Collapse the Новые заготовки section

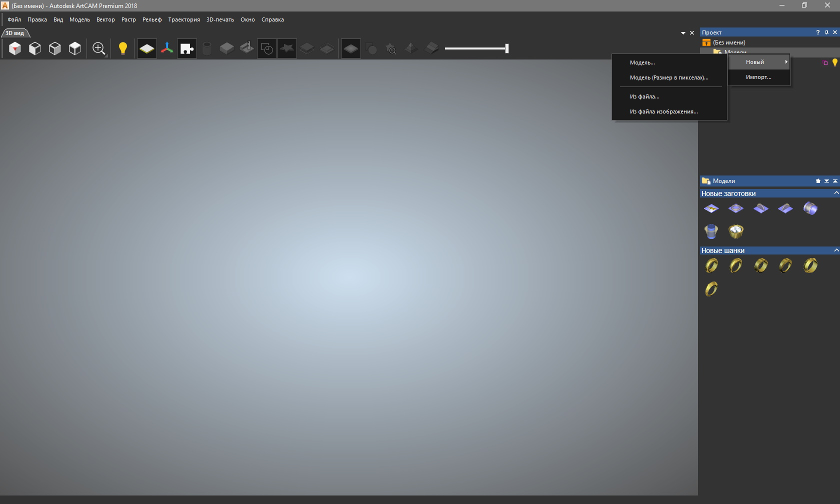click(x=835, y=193)
